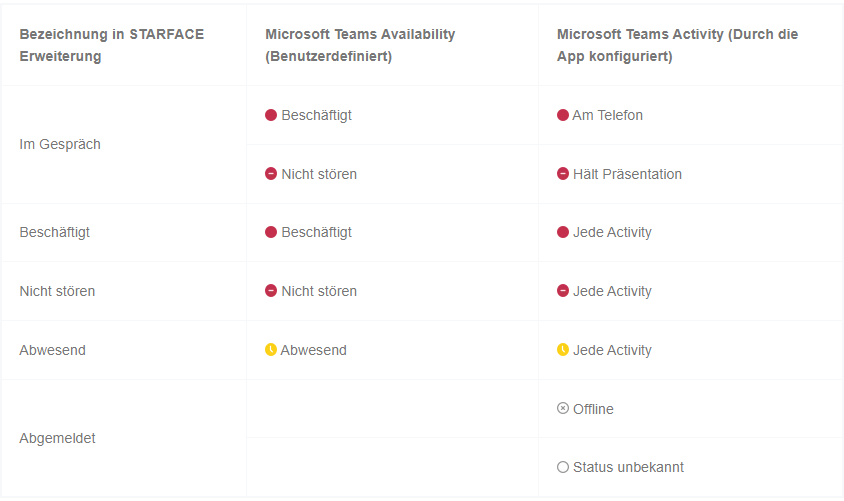The height and width of the screenshot is (501, 844).
Task: Click the "Abgemeldet" row label
Action: coord(58,438)
